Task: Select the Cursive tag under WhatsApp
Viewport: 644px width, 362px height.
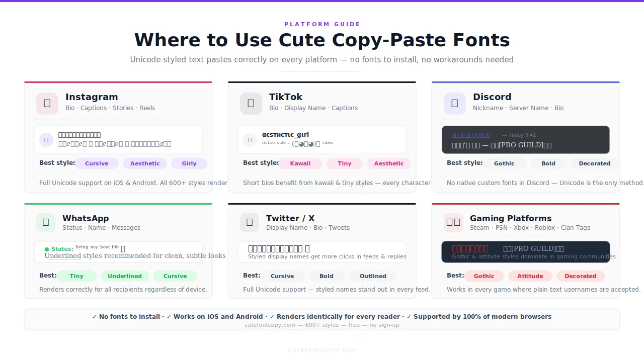Action: 175,276
